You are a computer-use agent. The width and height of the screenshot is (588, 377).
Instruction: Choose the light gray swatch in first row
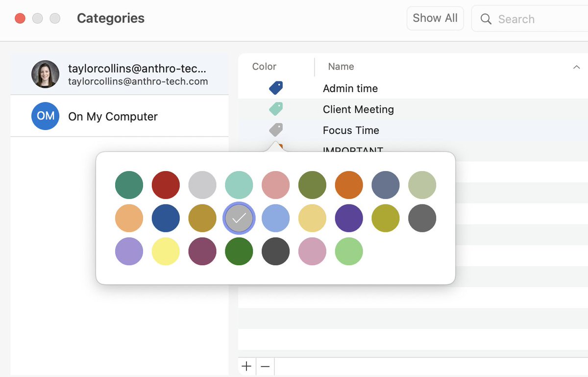click(x=202, y=185)
